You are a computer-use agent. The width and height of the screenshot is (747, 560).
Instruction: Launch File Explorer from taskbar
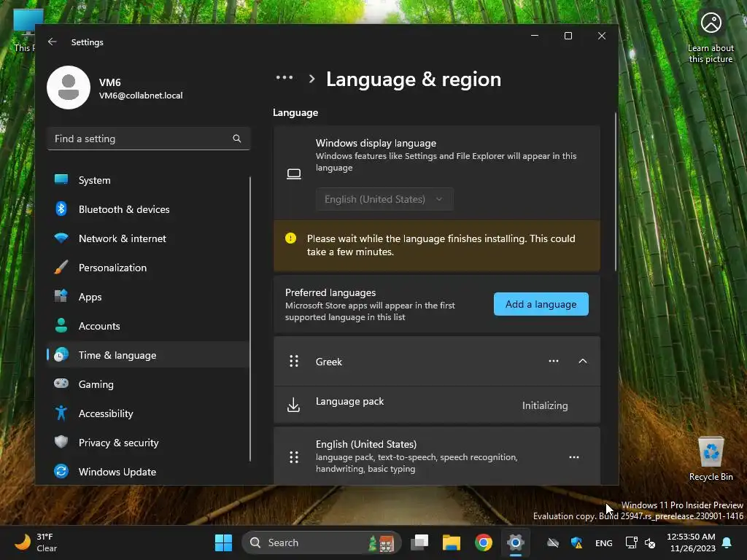click(451, 542)
